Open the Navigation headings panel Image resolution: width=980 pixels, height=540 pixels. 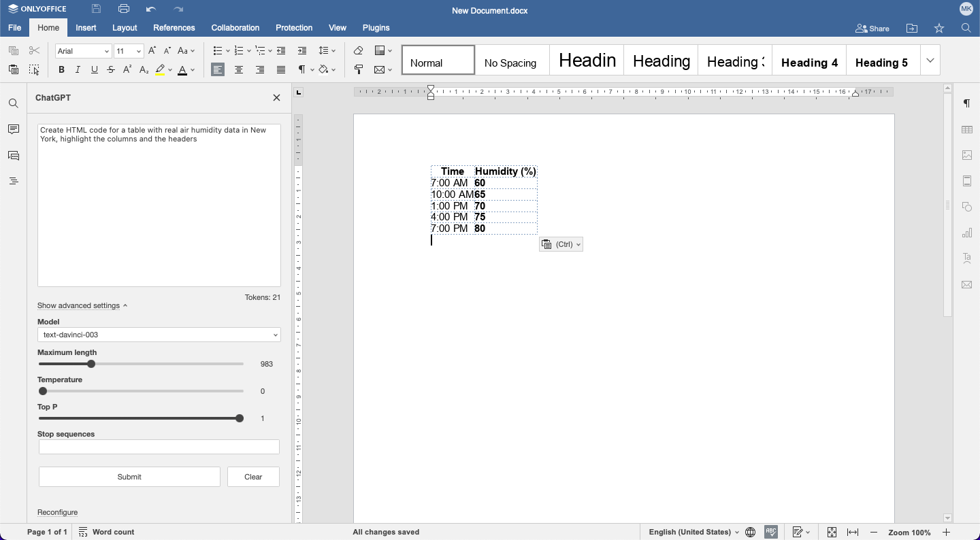[x=13, y=181]
